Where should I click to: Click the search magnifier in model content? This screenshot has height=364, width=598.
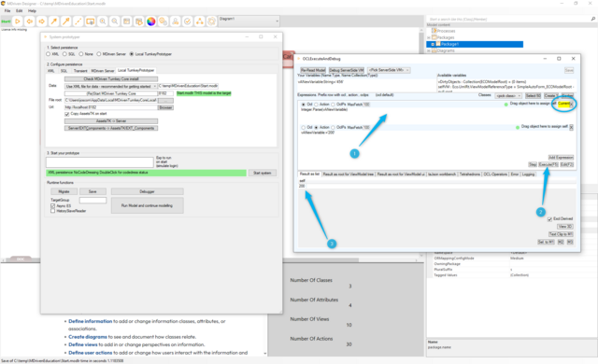pyautogui.click(x=593, y=19)
